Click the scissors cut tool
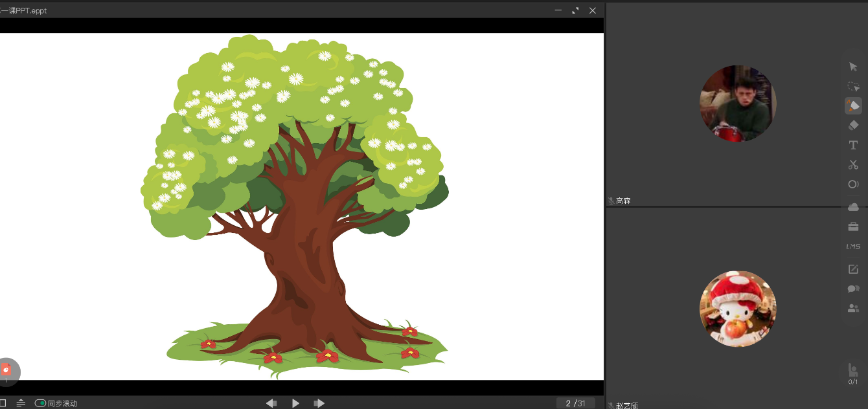Image resolution: width=868 pixels, height=409 pixels. 853,164
